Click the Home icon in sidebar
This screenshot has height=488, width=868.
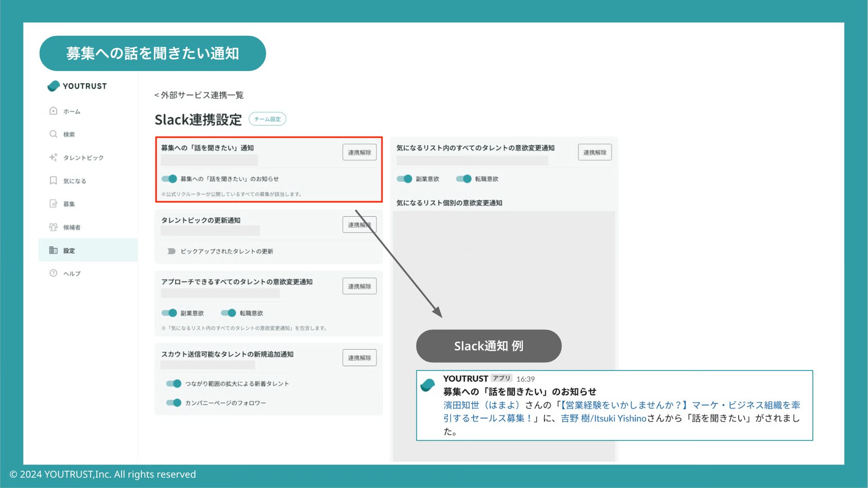pos(53,111)
